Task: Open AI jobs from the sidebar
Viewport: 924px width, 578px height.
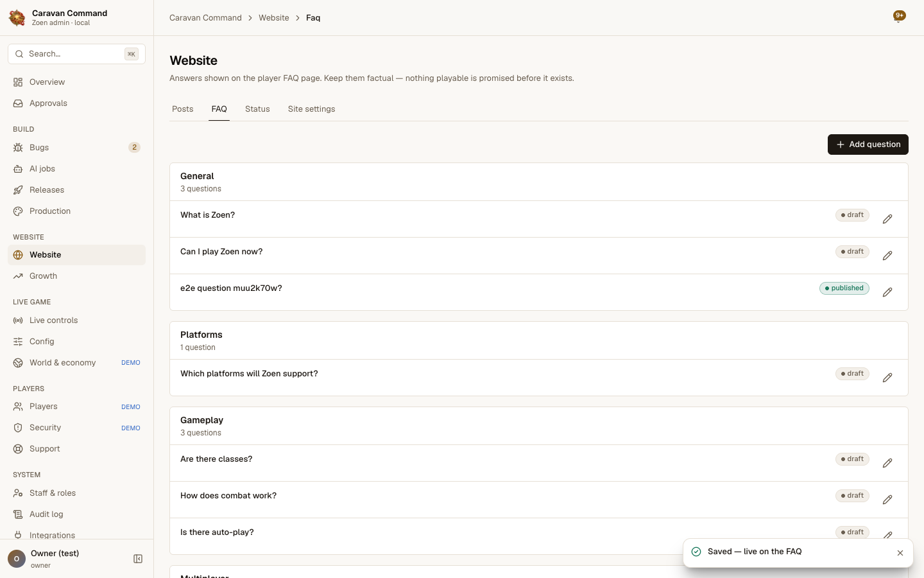Action: click(76, 169)
